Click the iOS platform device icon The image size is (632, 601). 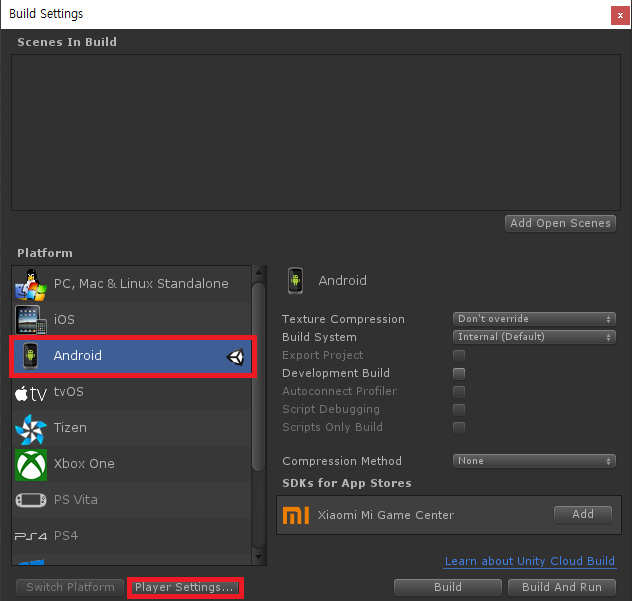(31, 320)
